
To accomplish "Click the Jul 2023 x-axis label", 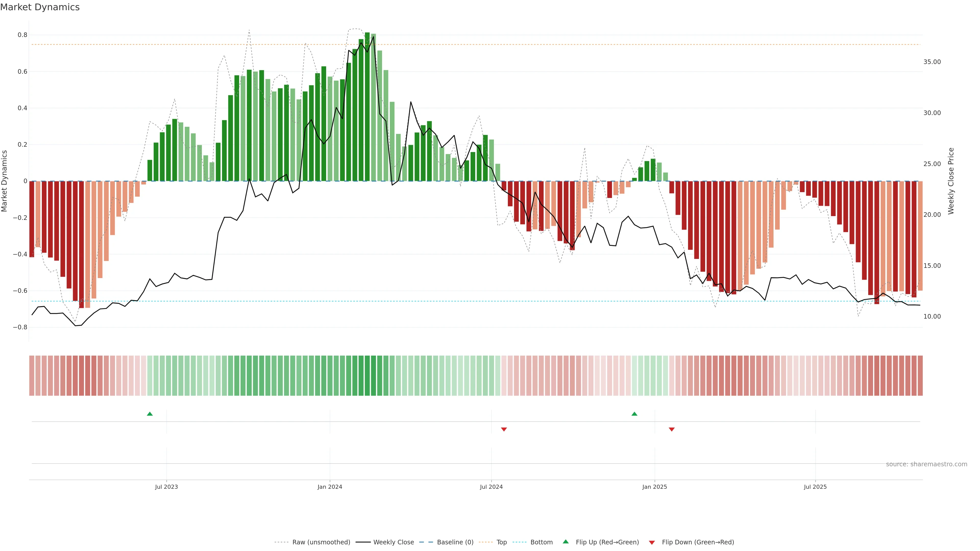I will (x=166, y=487).
